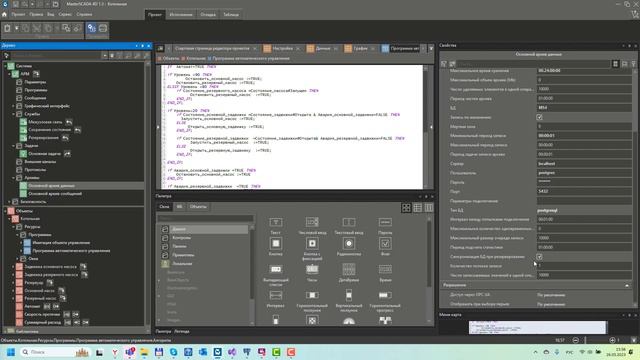This screenshot has width=640, height=360.
Task: Switch palette to large icons view
Action: tap(406, 208)
